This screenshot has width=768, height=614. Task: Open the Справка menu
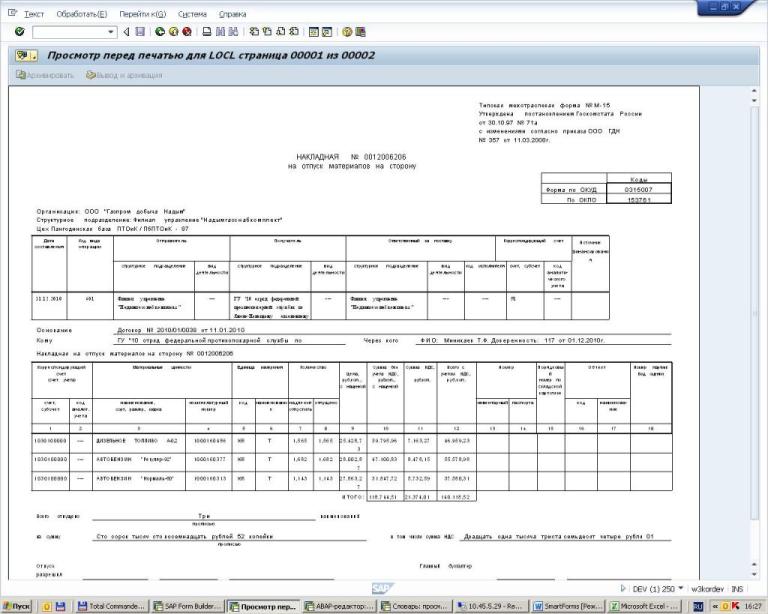pos(233,14)
